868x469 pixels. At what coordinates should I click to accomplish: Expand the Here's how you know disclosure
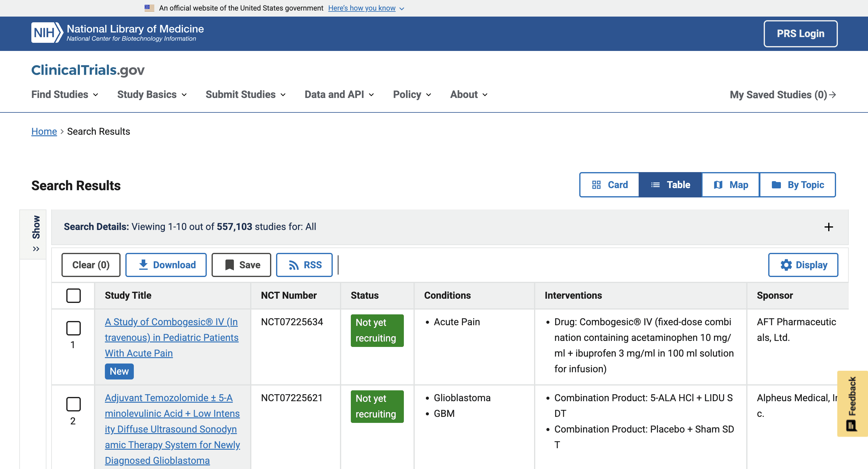(362, 8)
